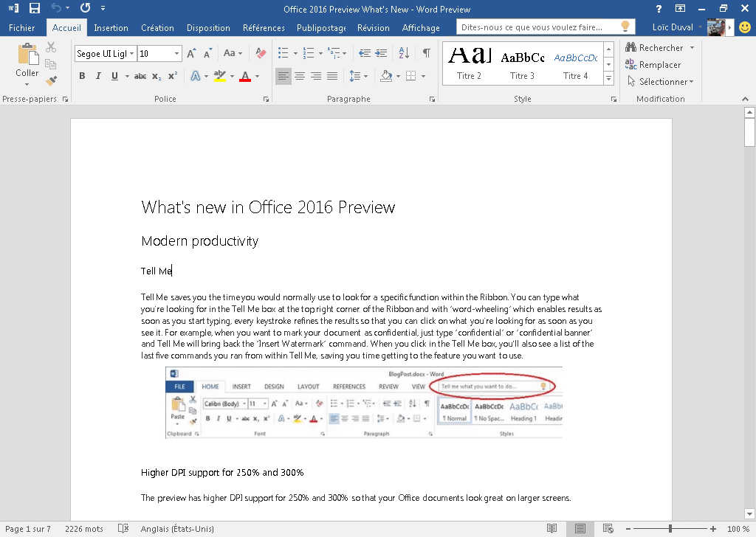Open font name dropdown Segoe UI Light
This screenshot has width=756, height=537.
coord(131,53)
